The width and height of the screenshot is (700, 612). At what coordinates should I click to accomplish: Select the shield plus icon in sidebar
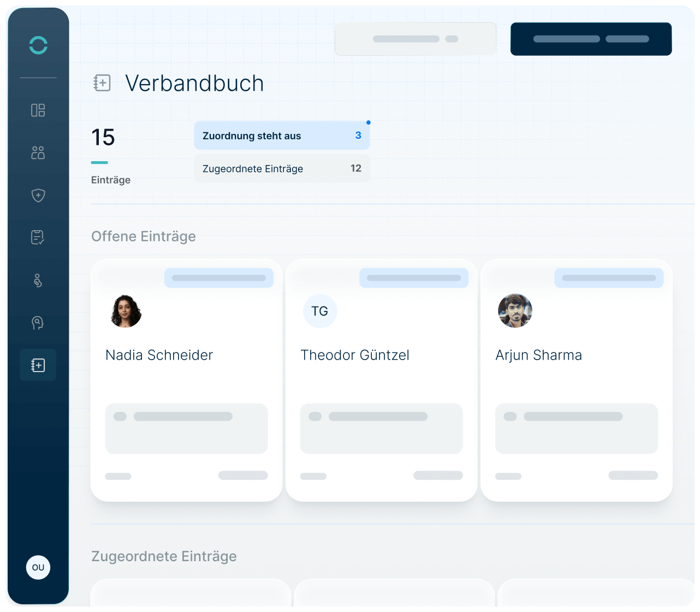pos(38,195)
